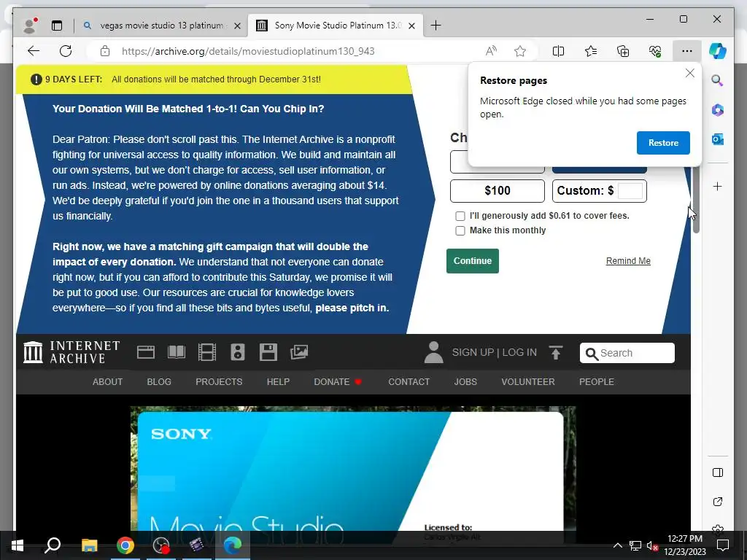Open taskbar search magnifier
Screen dimensions: 747x560
pos(53,545)
